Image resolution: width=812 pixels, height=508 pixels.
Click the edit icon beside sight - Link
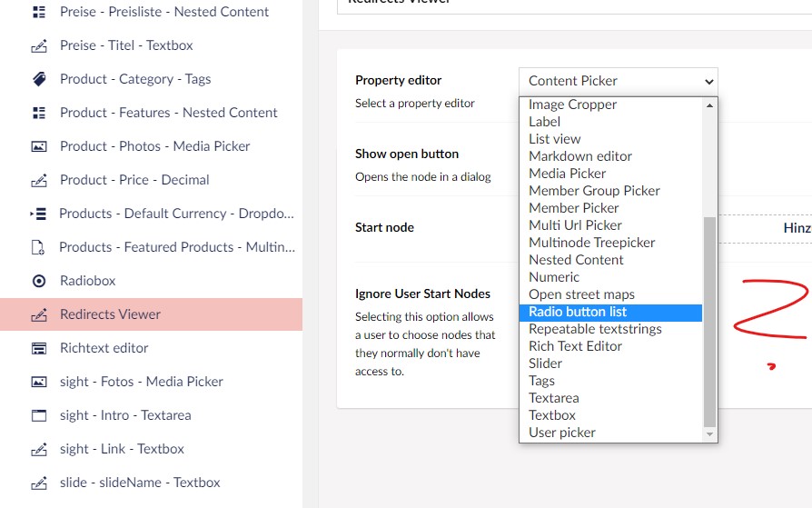[x=39, y=450]
